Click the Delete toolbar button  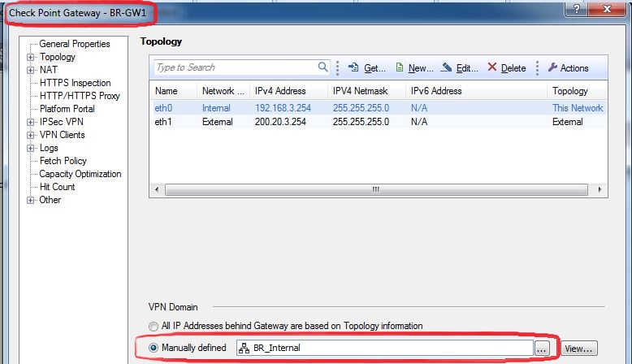(507, 67)
